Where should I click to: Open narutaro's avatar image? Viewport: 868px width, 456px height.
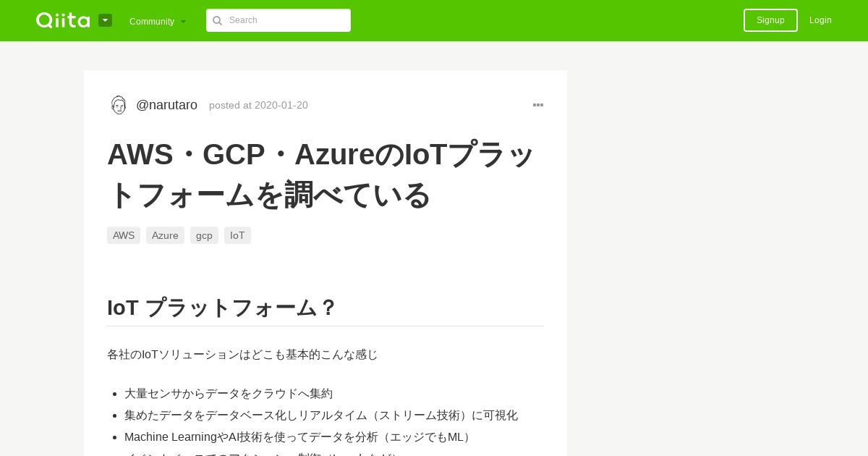[119, 105]
